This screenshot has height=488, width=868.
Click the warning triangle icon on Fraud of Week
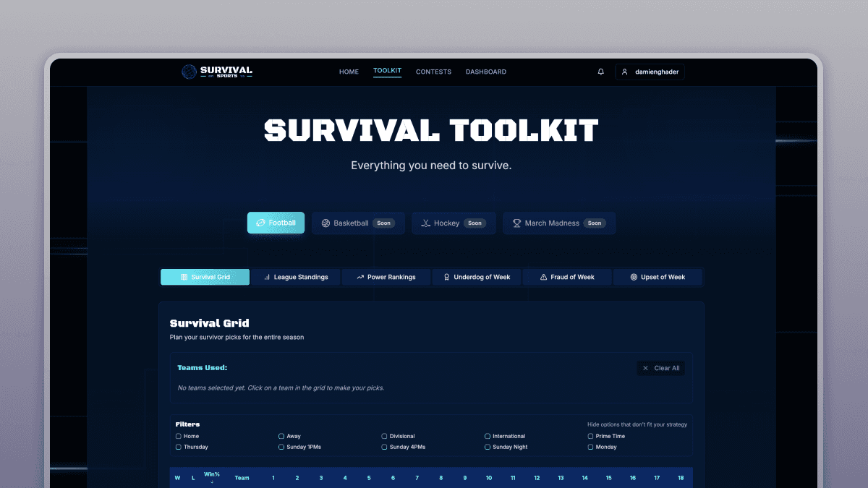[542, 277]
